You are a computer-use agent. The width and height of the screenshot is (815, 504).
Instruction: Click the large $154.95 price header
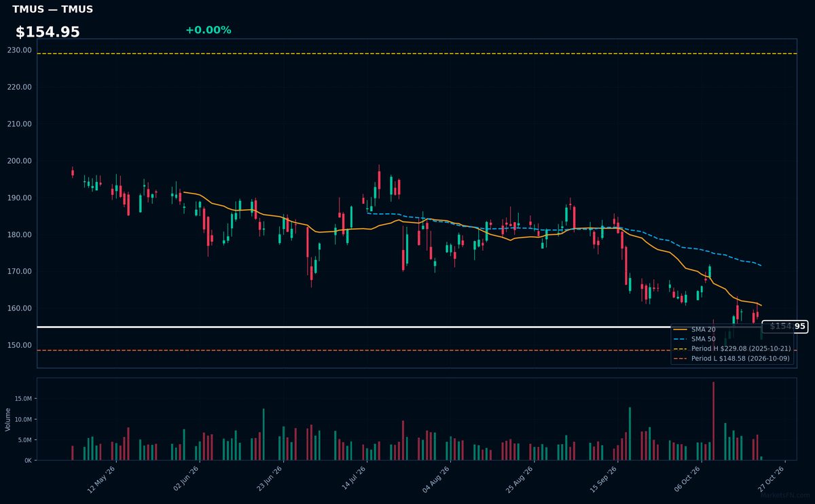pos(48,32)
